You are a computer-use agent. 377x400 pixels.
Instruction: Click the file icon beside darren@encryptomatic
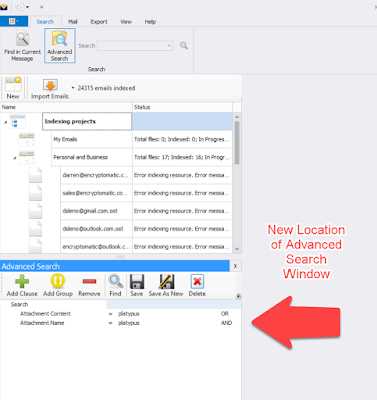[x=35, y=175]
